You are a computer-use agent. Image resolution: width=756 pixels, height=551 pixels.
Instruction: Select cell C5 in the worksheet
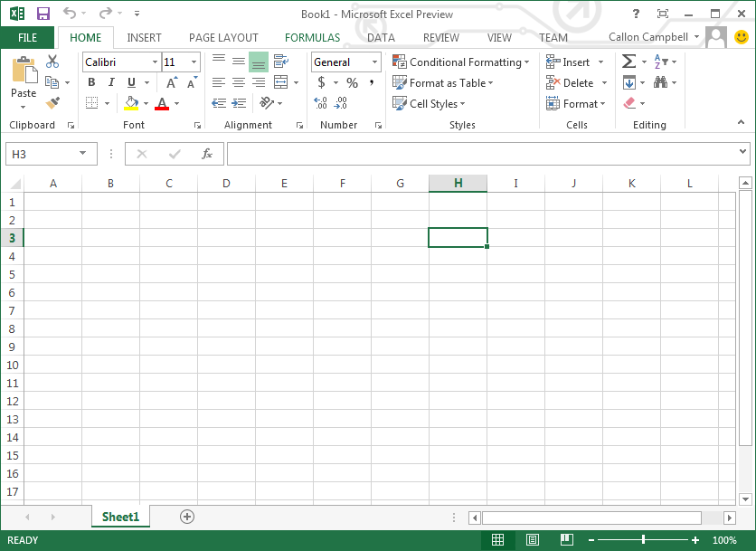(168, 274)
